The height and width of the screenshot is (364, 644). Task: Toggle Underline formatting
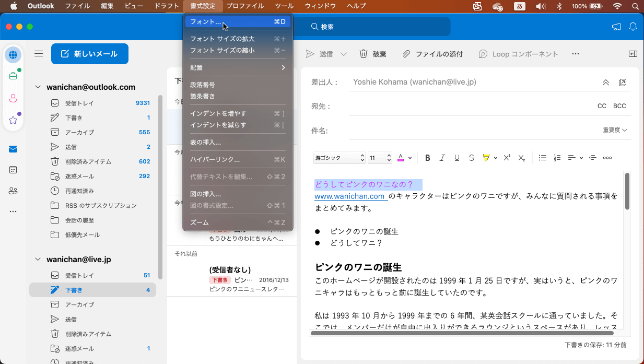pyautogui.click(x=457, y=158)
